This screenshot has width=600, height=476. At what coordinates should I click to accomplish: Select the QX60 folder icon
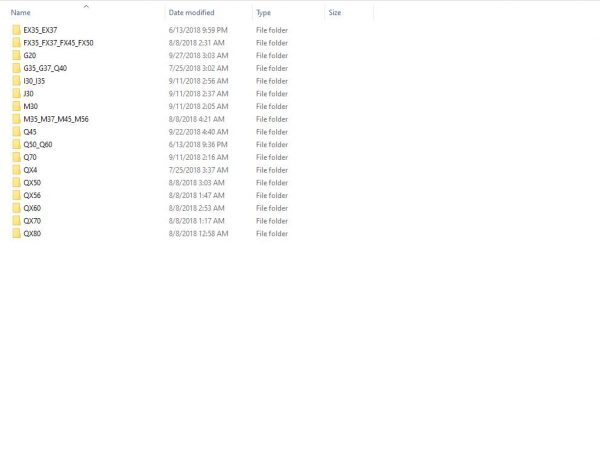16,208
